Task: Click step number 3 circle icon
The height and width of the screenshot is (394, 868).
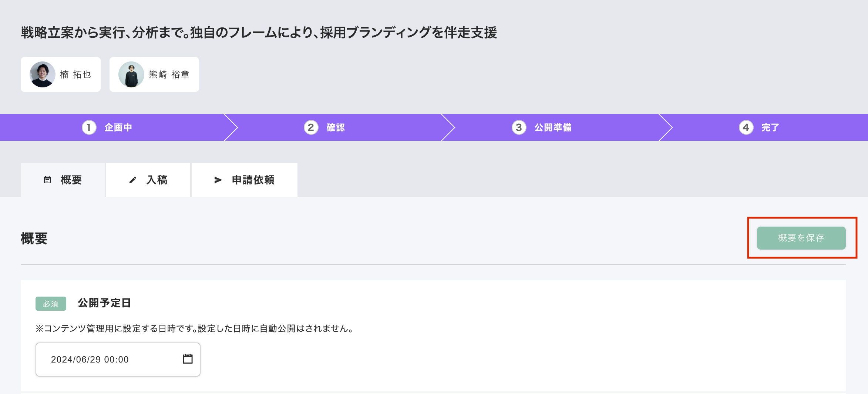Action: [x=519, y=127]
